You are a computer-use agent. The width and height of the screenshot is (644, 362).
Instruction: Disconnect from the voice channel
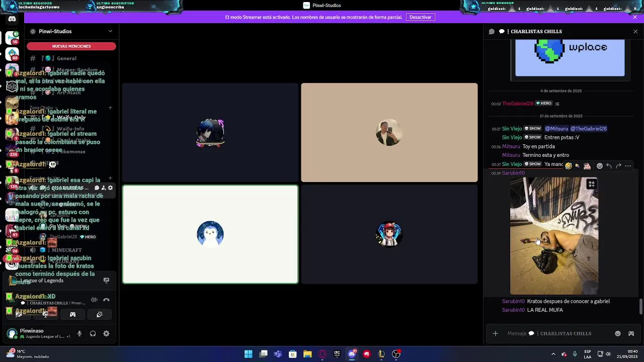106,300
